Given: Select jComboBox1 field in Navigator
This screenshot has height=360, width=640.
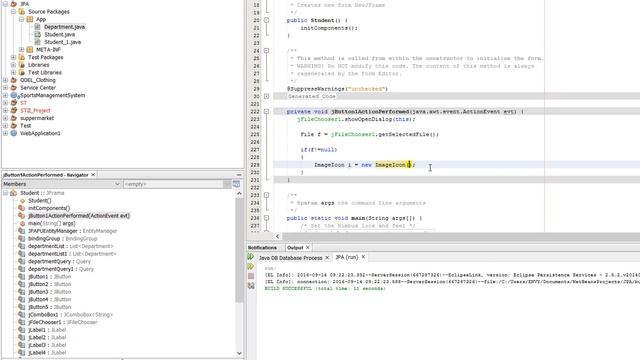Looking at the screenshot, I should pos(70,315).
